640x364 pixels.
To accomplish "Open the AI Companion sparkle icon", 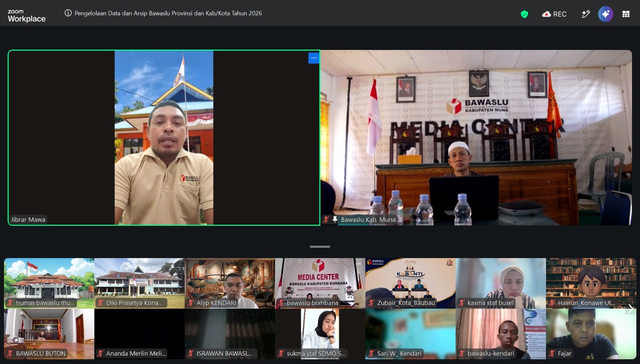I will [606, 14].
